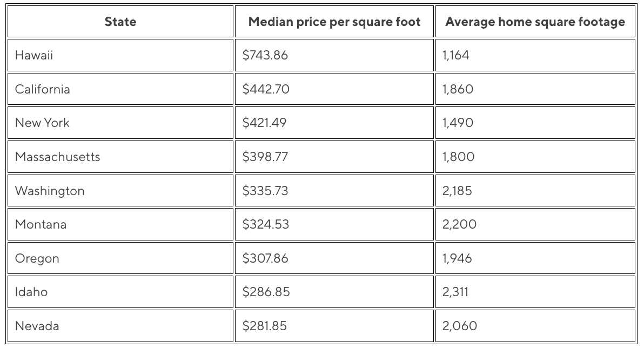The width and height of the screenshot is (644, 348).
Task: Click the 2,060 square footage value
Action: pos(460,326)
